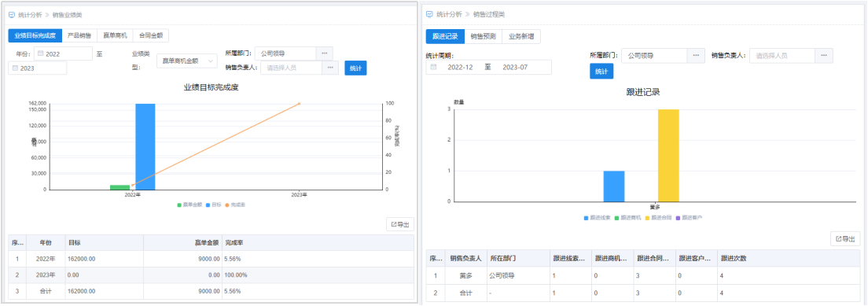This screenshot has height=306, width=868.
Task: Export the follow-up records table with 导出
Action: pos(844,239)
